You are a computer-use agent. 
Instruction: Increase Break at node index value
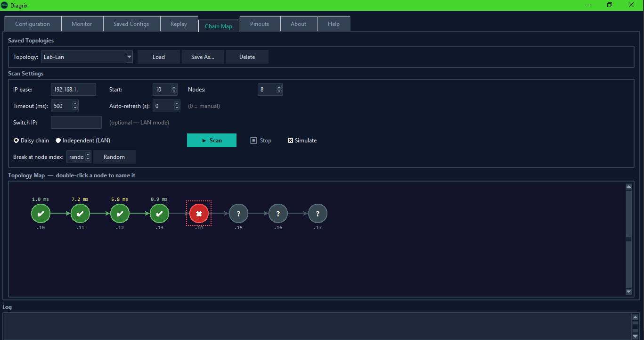tap(88, 154)
